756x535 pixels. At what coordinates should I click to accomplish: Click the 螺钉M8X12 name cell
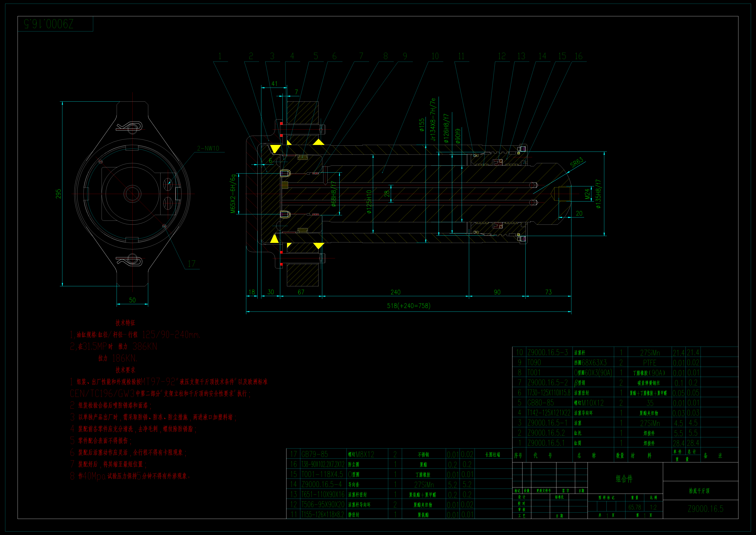pyautogui.click(x=367, y=454)
